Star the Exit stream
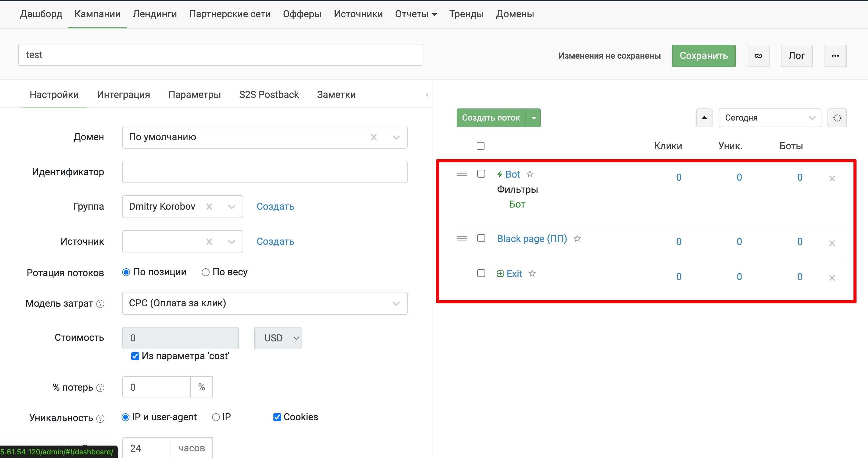Image resolution: width=868 pixels, height=458 pixels. click(x=532, y=273)
